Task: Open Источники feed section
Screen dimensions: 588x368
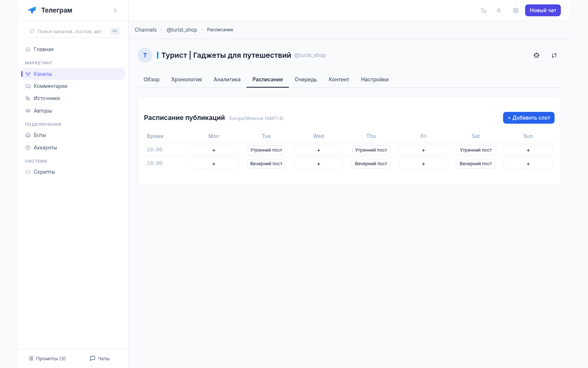Action: [x=73, y=98]
